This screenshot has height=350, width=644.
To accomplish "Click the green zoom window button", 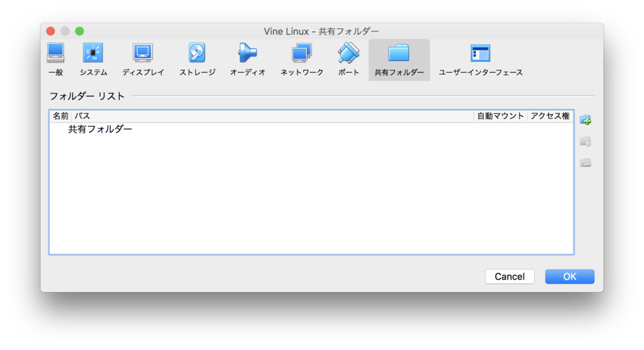I will 80,31.
